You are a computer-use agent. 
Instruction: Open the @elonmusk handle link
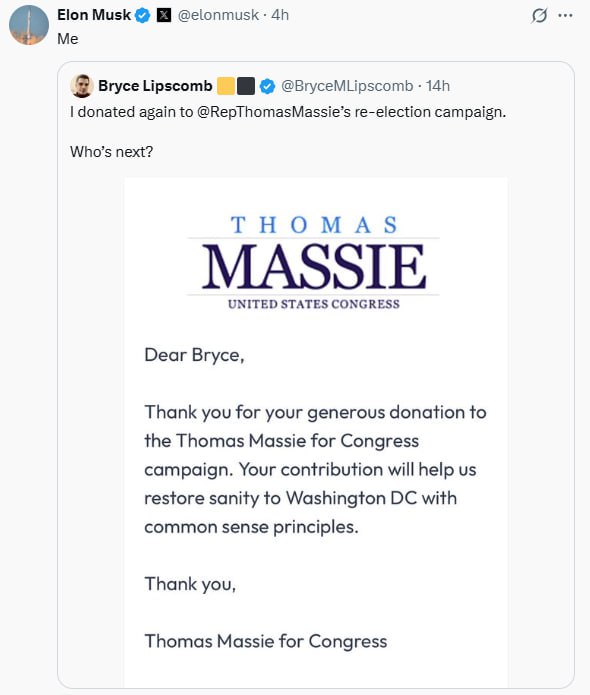218,15
